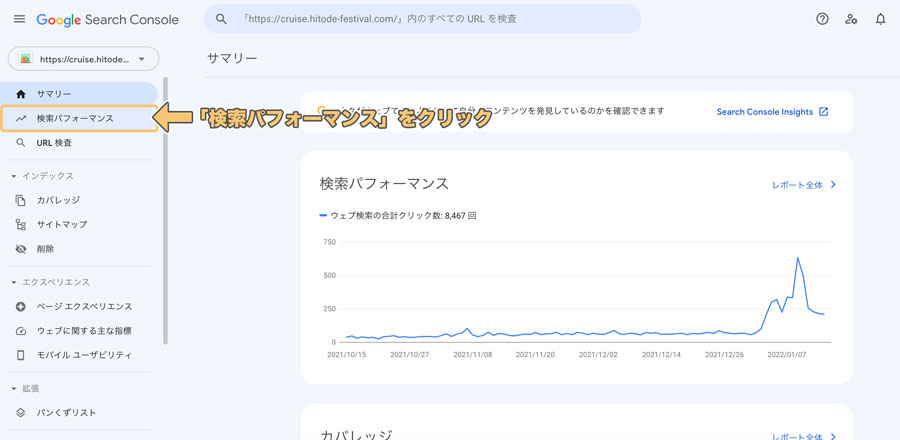Open ページ エクスペリエンス in sidebar

coord(79,306)
